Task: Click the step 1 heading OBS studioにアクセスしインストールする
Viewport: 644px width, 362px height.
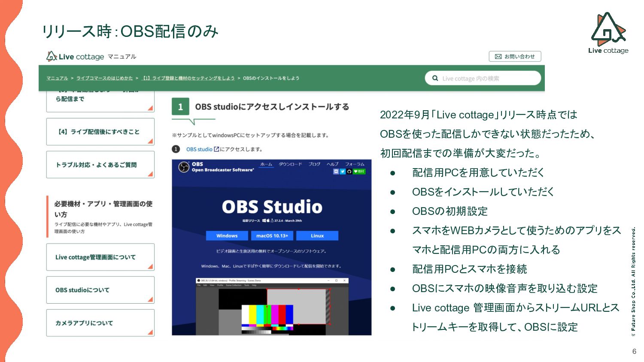Action: click(272, 107)
